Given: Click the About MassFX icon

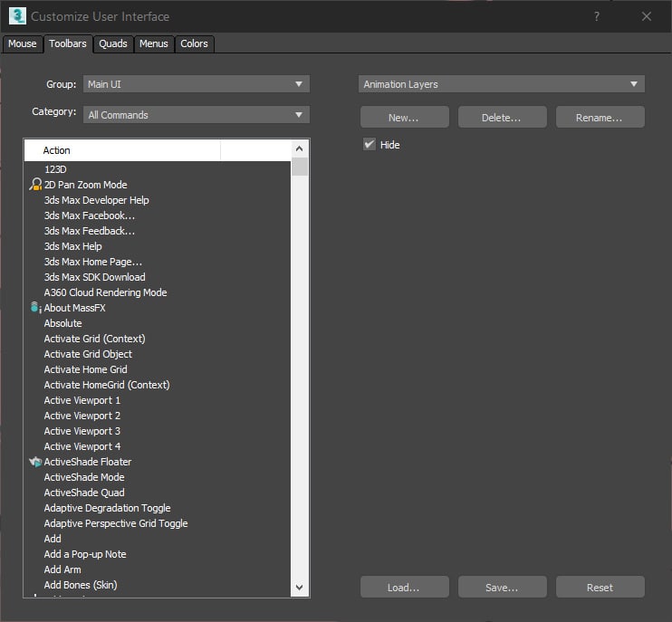Looking at the screenshot, I should [36, 308].
